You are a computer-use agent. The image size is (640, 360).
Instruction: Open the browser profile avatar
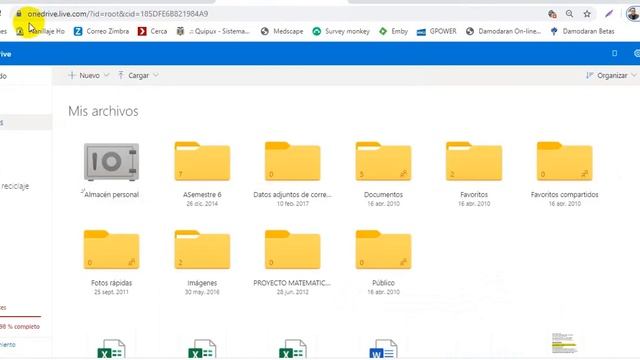tap(633, 14)
